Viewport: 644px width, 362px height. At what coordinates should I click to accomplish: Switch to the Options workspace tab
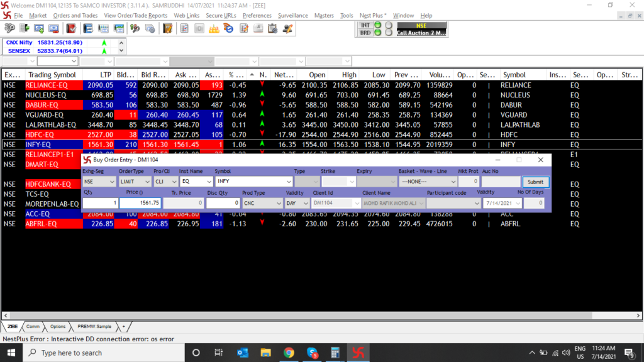click(58, 326)
